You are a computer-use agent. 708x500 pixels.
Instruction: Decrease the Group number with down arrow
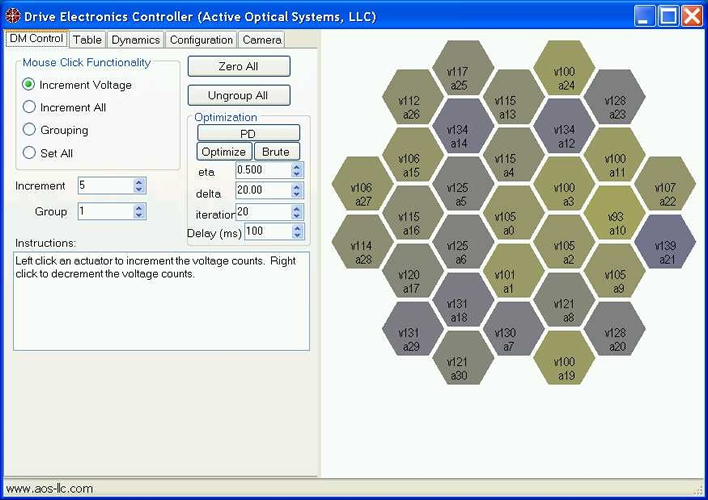139,216
